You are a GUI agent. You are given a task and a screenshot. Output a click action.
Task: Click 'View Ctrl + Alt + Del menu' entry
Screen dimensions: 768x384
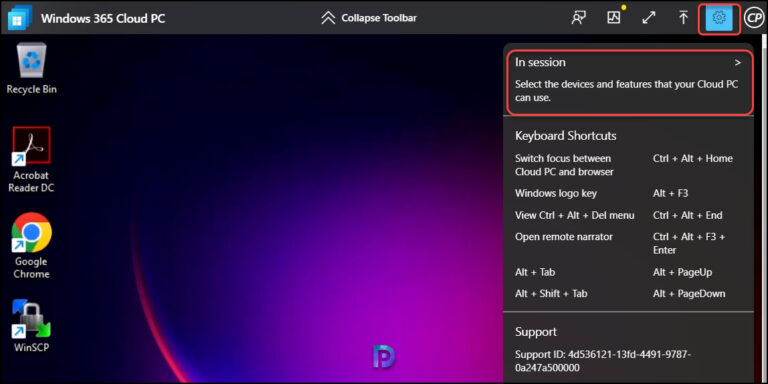[575, 216]
